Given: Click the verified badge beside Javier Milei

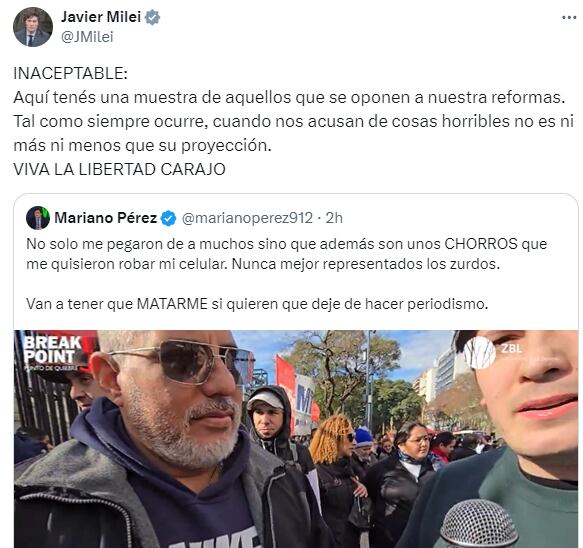Looking at the screenshot, I should click(152, 17).
